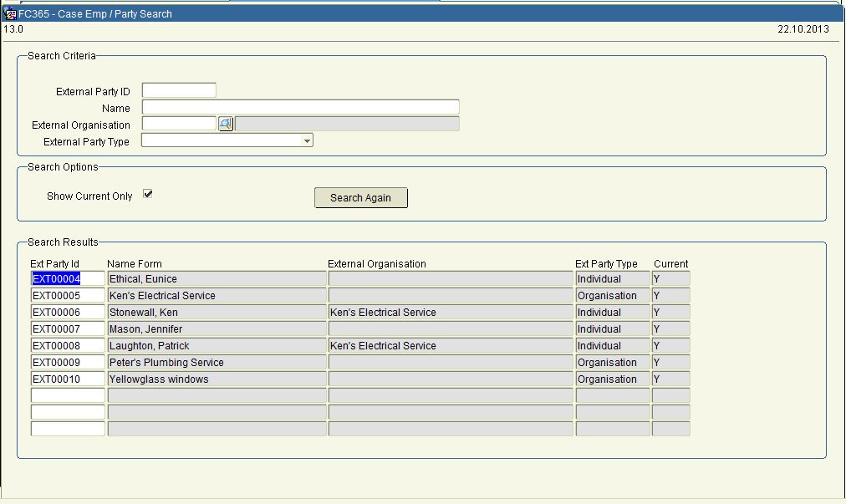The height and width of the screenshot is (504, 846).
Task: Toggle the Show Current Only checkbox
Action: [148, 194]
